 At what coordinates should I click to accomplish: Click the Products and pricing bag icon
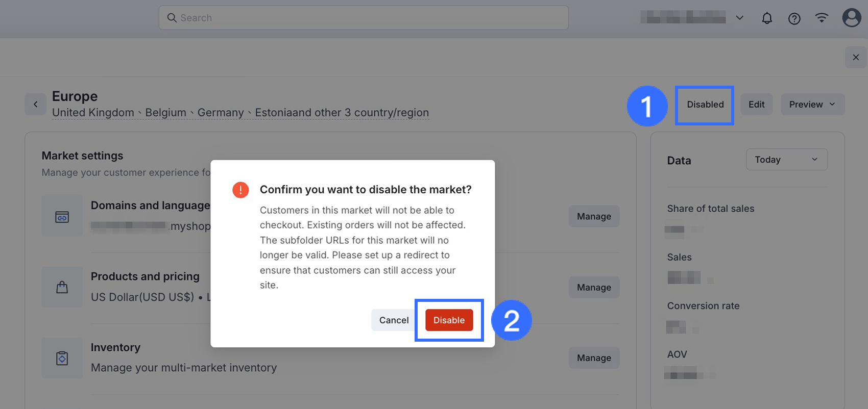point(62,287)
